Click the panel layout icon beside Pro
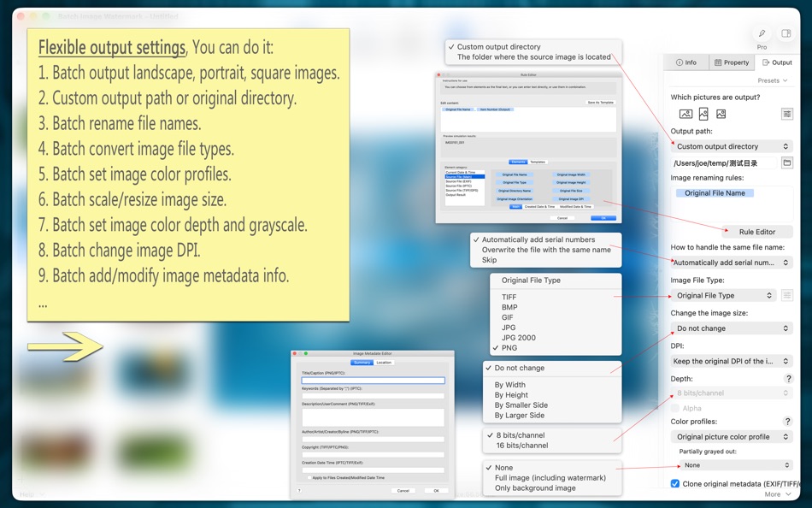Viewport: 812px width, 508px height. 785,32
